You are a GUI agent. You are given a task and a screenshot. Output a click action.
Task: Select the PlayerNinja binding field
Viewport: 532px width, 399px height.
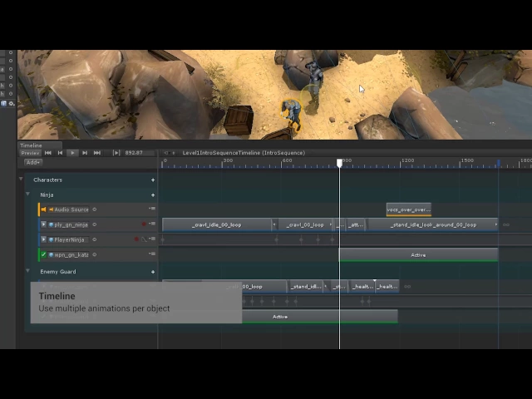pyautogui.click(x=68, y=239)
